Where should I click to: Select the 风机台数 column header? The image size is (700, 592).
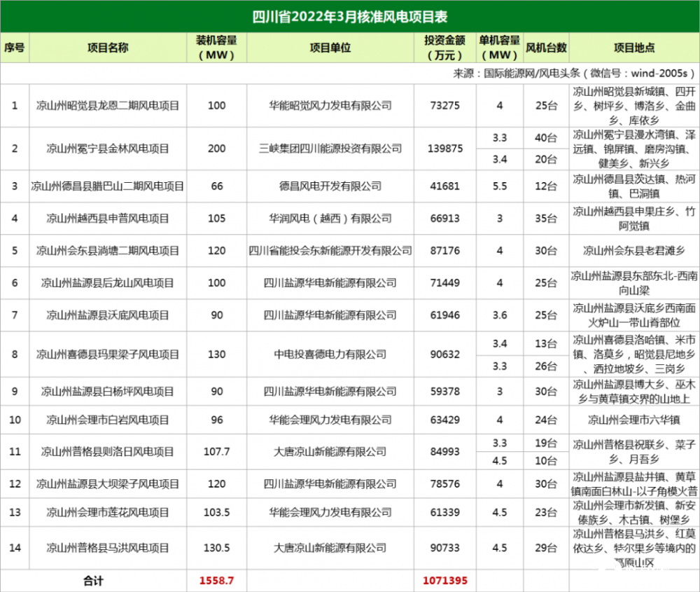pyautogui.click(x=546, y=48)
